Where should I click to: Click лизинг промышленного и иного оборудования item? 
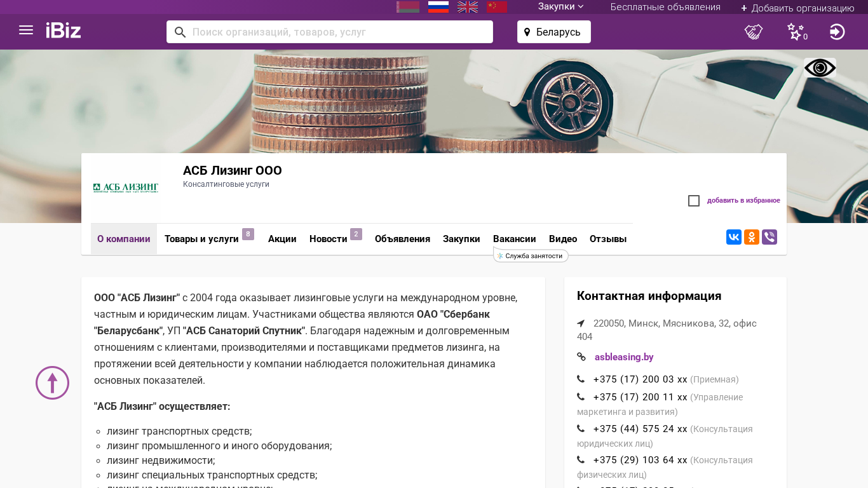tap(219, 445)
